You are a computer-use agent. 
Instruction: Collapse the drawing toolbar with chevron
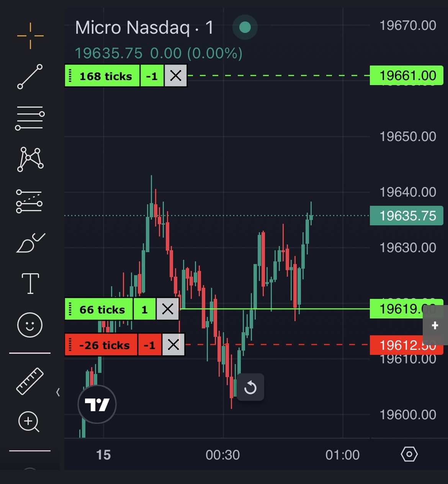(x=58, y=392)
